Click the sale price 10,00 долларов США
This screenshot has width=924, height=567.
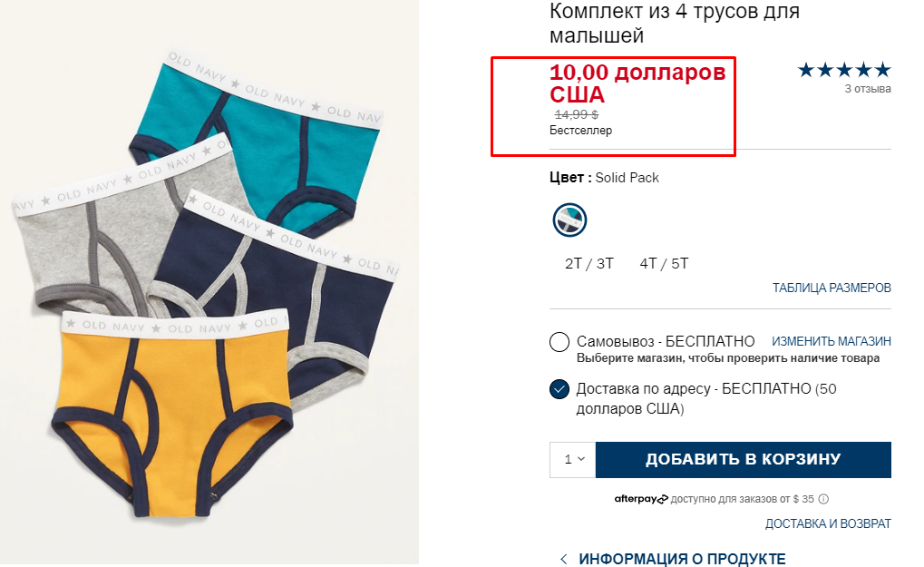pyautogui.click(x=637, y=83)
